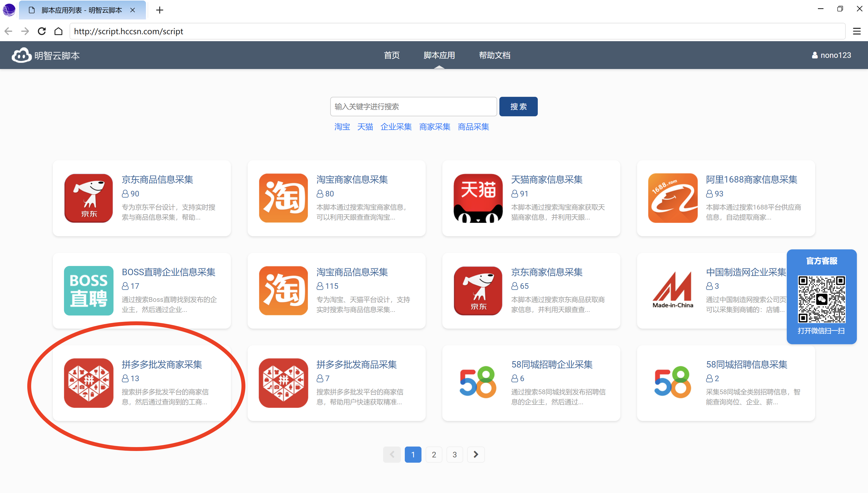Filter by 天猫 keyword link
868x493 pixels.
pos(365,127)
